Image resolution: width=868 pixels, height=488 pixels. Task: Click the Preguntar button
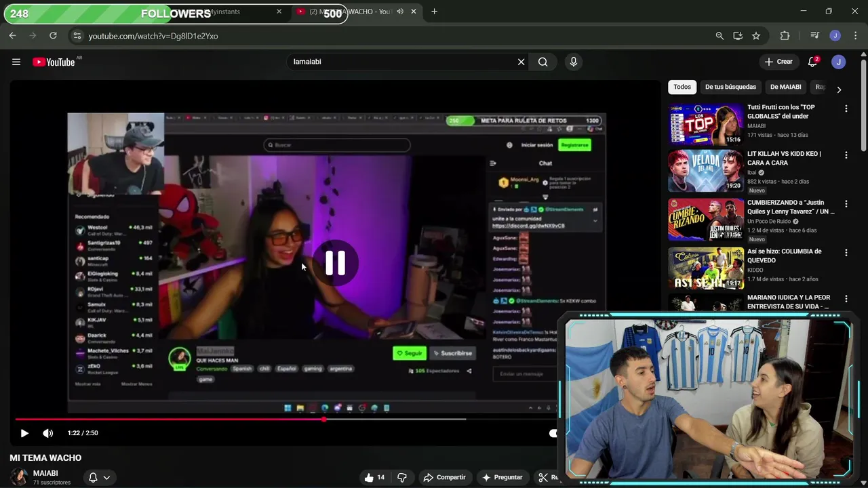[x=502, y=477]
